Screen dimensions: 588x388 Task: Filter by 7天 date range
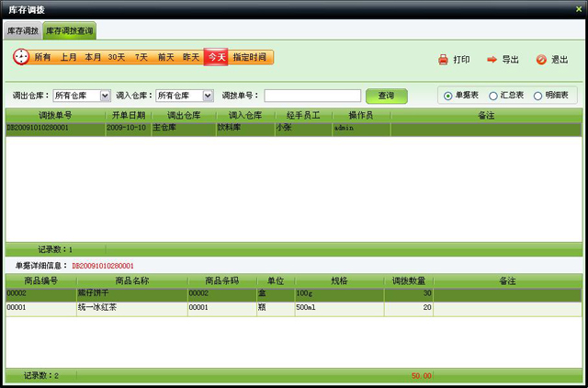coord(141,57)
